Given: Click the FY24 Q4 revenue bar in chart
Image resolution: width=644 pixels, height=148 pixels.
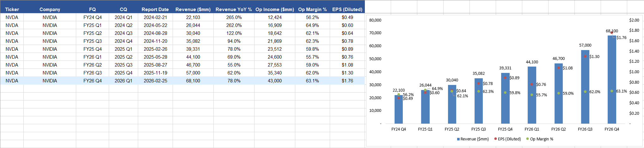Looking at the screenshot, I should 399,109.
